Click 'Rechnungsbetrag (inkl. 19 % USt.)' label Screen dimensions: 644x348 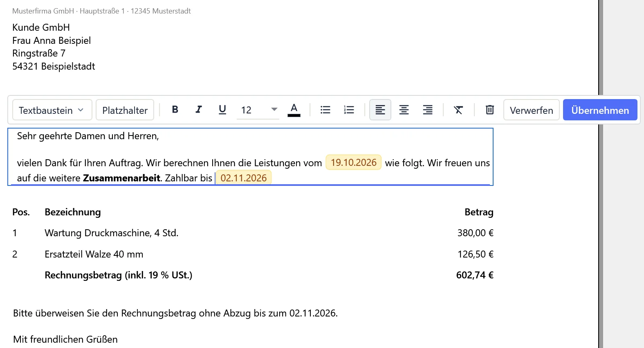point(119,275)
